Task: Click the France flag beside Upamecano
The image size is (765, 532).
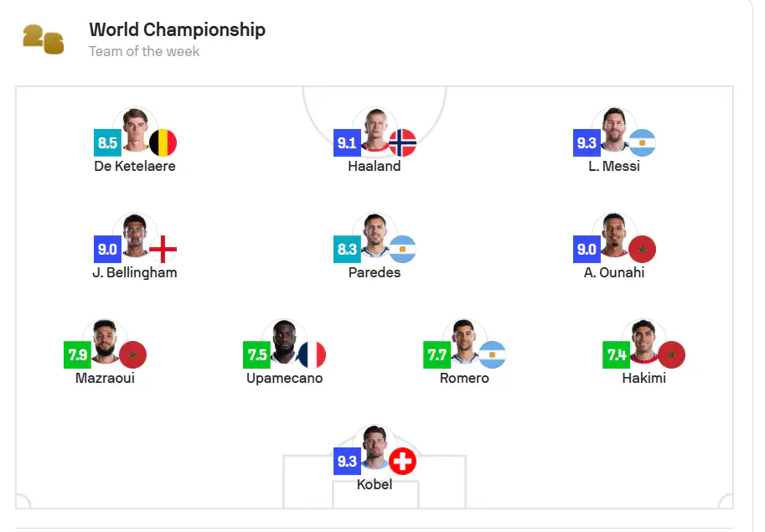Action: click(x=312, y=355)
